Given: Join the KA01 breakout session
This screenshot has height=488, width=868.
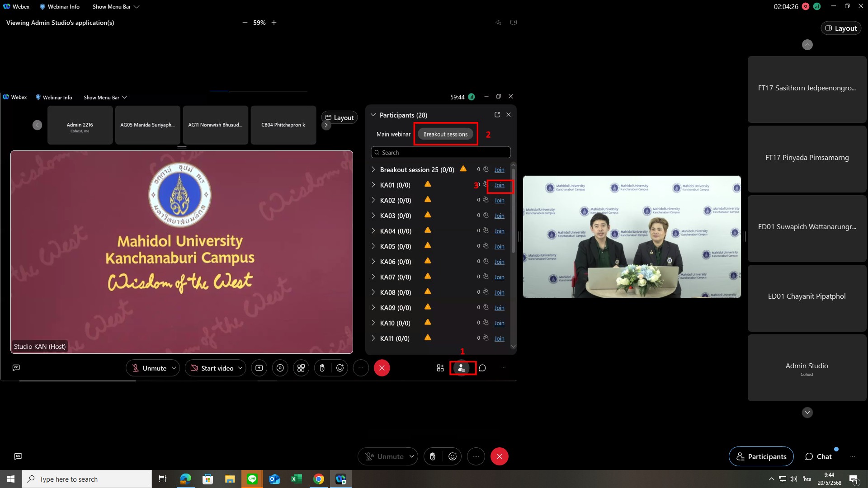Looking at the screenshot, I should 499,185.
